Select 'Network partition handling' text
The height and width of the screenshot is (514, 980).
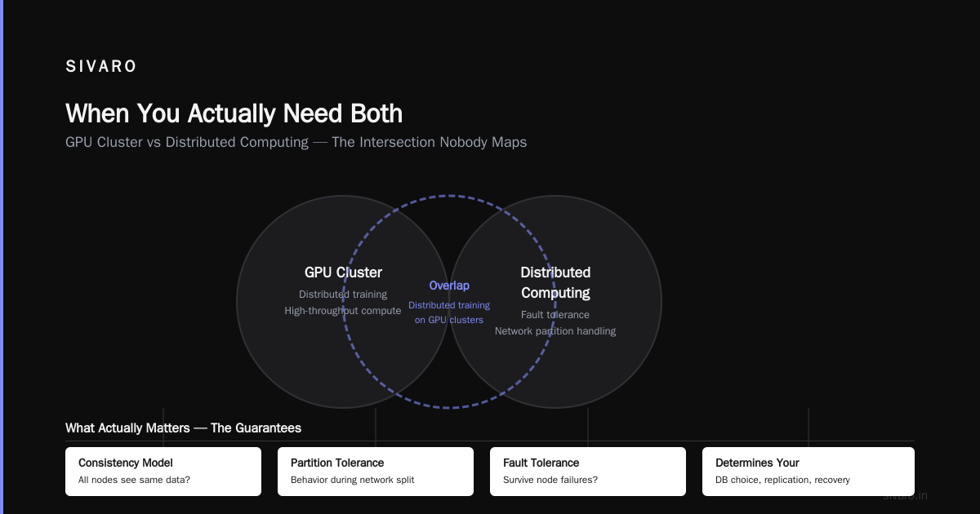point(555,331)
